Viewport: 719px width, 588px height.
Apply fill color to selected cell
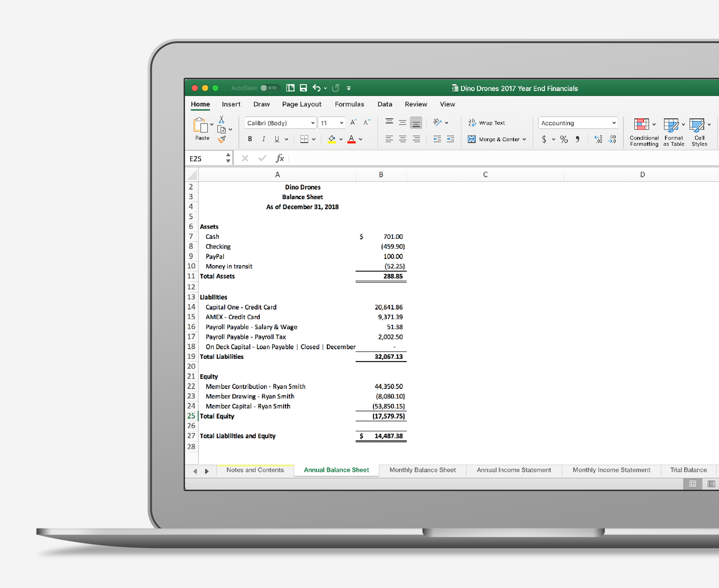point(331,139)
